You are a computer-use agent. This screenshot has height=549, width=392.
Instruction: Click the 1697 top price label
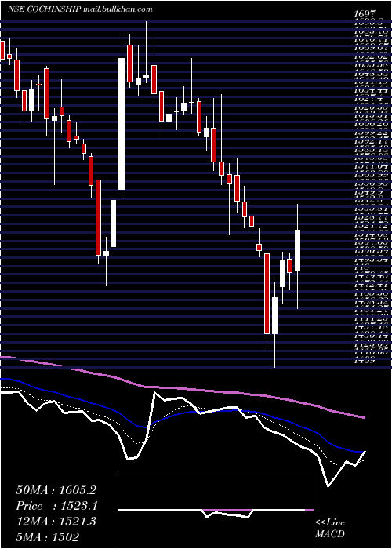point(365,14)
